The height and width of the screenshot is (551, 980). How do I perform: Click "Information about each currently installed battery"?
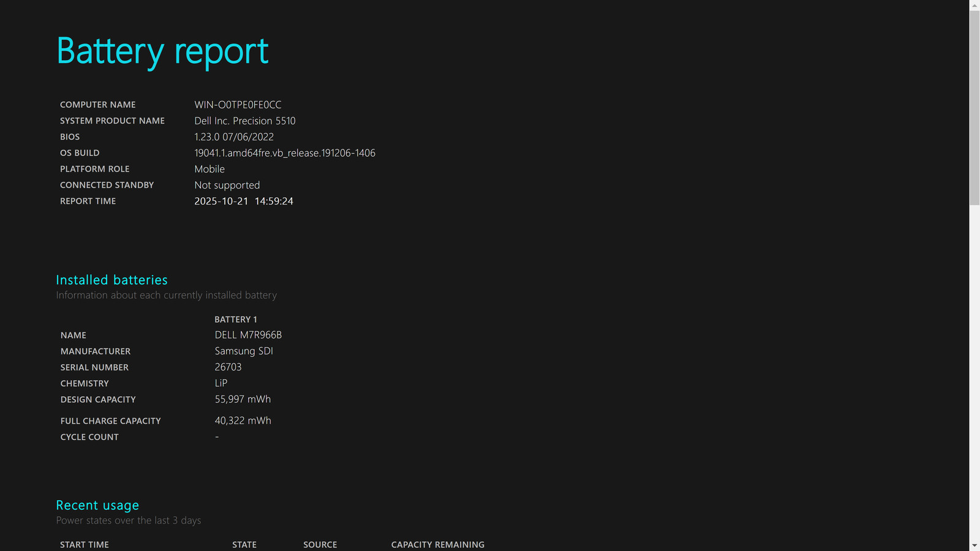point(167,295)
